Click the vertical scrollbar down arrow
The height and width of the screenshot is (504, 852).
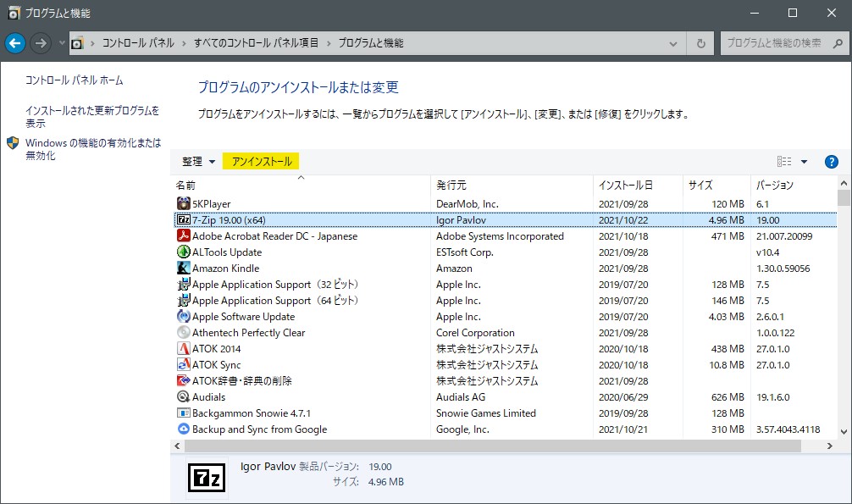click(844, 432)
